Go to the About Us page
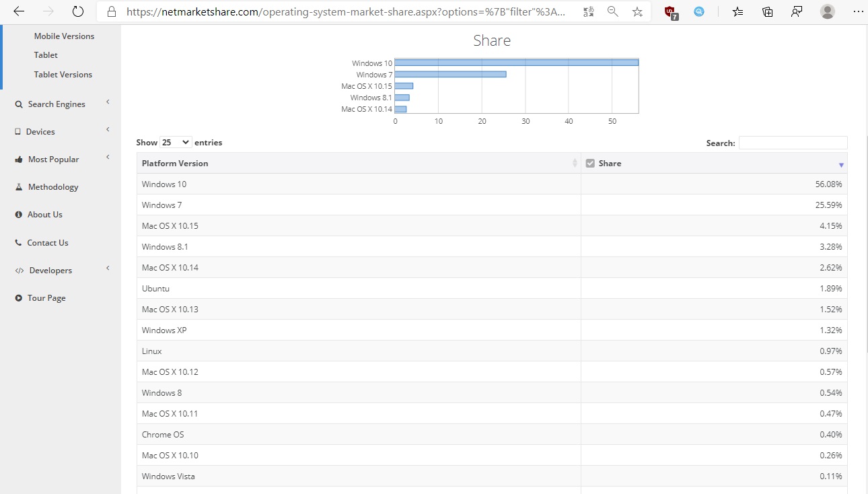 click(x=45, y=215)
